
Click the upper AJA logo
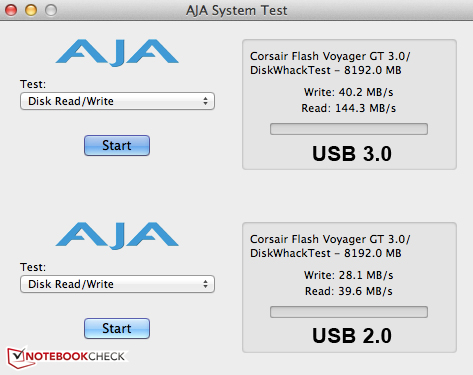coord(117,53)
